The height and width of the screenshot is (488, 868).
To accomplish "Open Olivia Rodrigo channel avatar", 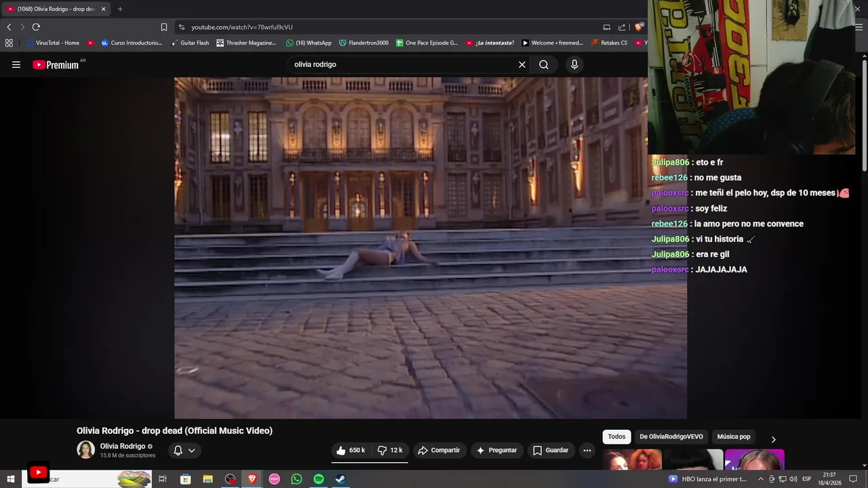I will [x=85, y=450].
